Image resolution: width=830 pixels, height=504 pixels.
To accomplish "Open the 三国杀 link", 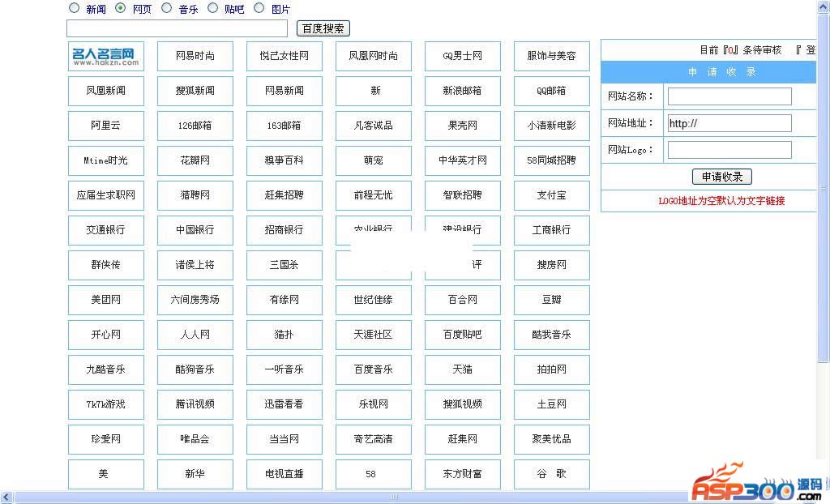I will point(285,265).
